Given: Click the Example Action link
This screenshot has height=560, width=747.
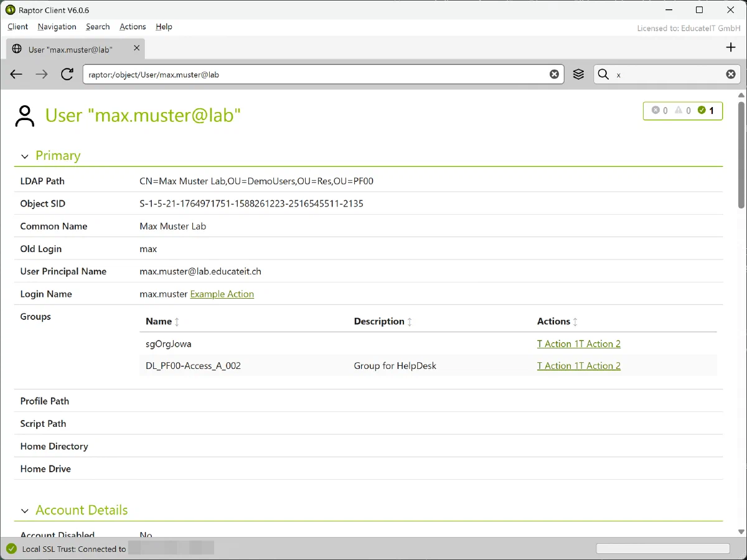Looking at the screenshot, I should pos(222,294).
